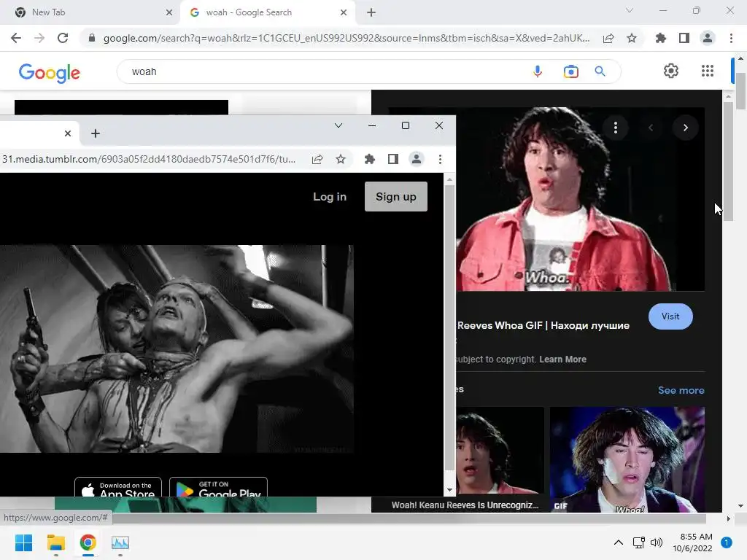
Task: Open the monitor app on the taskbar
Action: [x=120, y=542]
